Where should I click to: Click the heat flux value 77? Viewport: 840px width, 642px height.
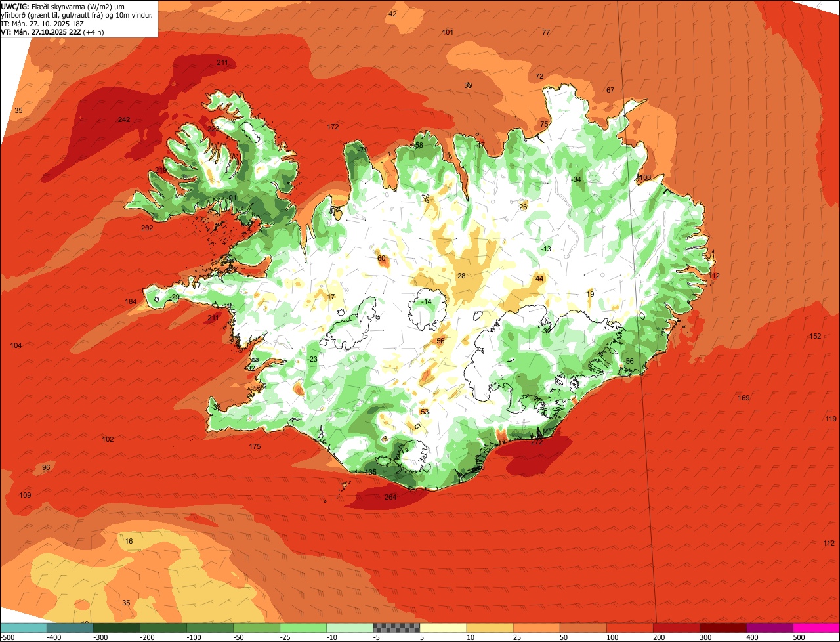(x=546, y=32)
